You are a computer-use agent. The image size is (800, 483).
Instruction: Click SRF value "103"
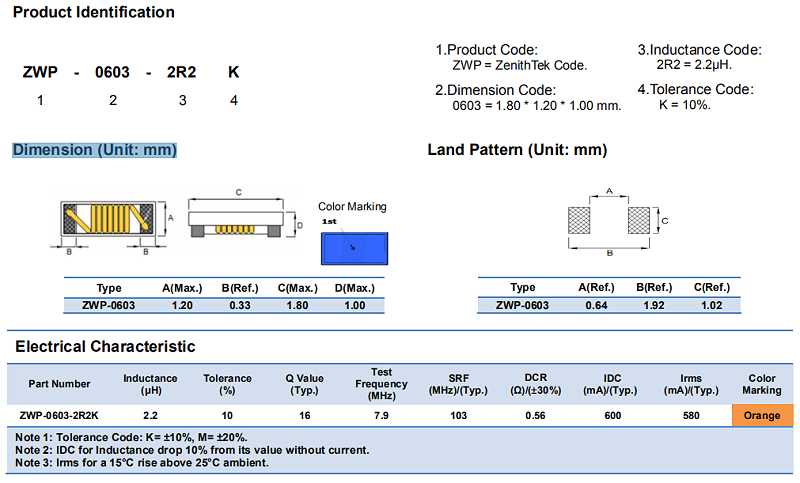click(458, 416)
